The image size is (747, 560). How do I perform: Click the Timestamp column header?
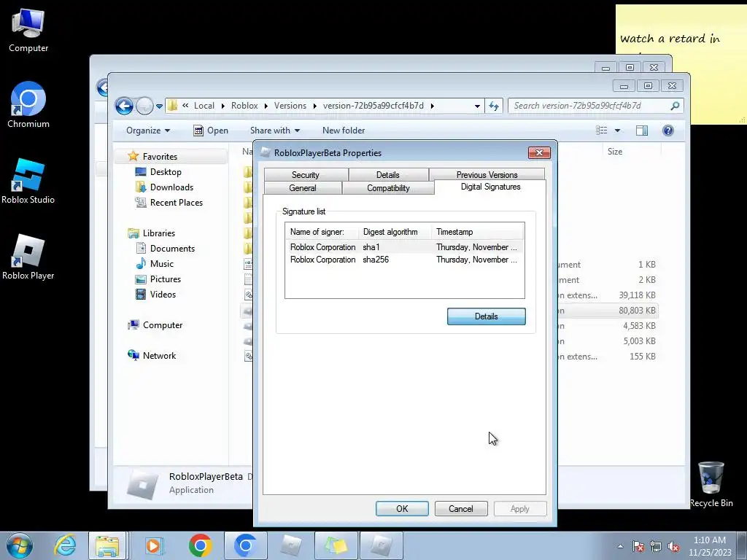pos(477,232)
